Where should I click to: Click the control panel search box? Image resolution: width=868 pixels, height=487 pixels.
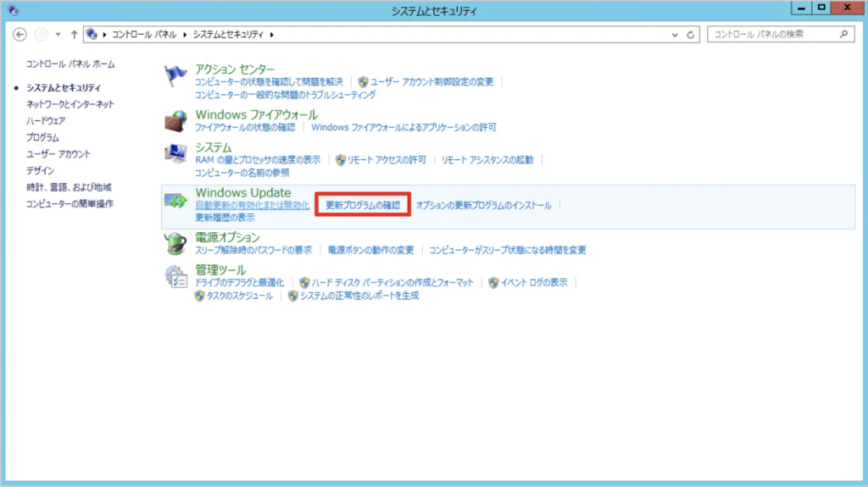(x=771, y=35)
